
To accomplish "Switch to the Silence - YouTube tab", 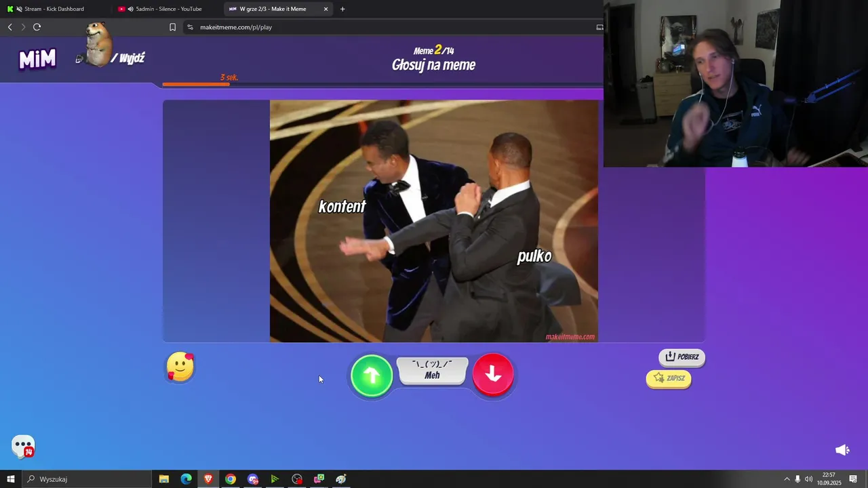I will [x=168, y=9].
